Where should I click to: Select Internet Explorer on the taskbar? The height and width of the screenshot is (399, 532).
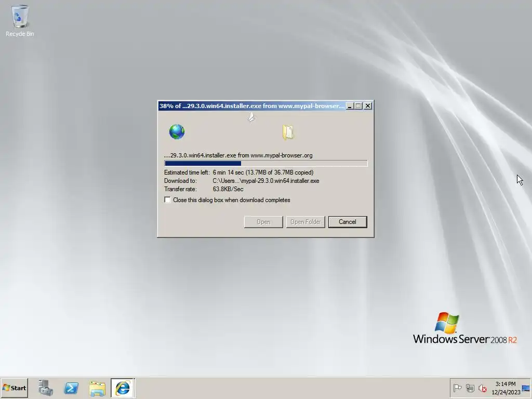[x=123, y=388]
